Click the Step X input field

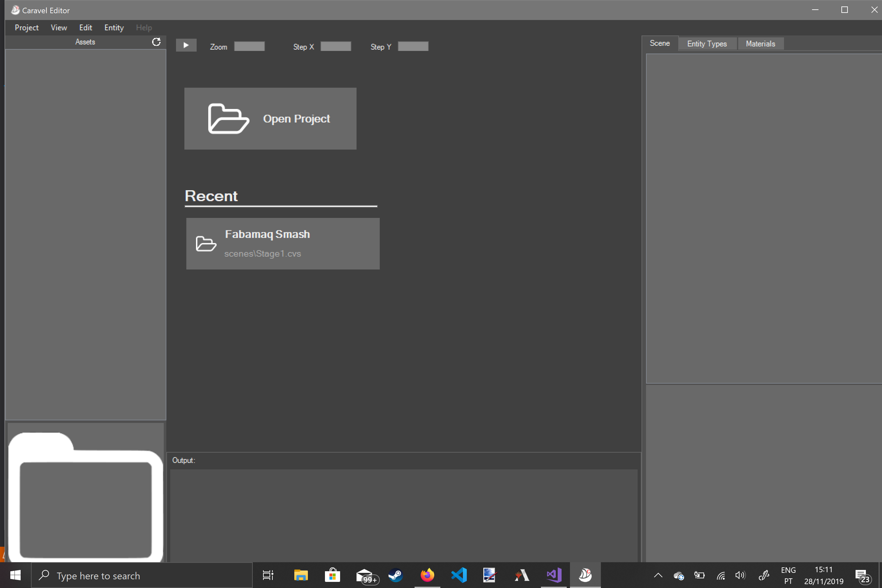click(x=336, y=46)
